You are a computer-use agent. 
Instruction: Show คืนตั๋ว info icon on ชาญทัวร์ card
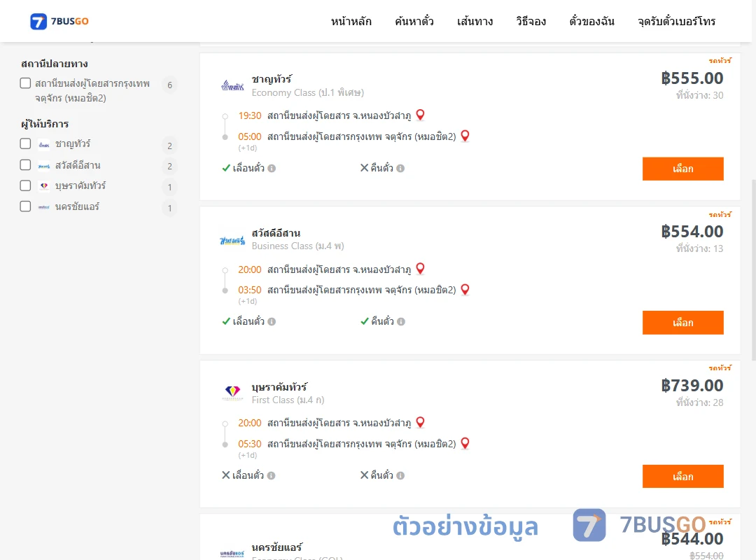point(400,168)
